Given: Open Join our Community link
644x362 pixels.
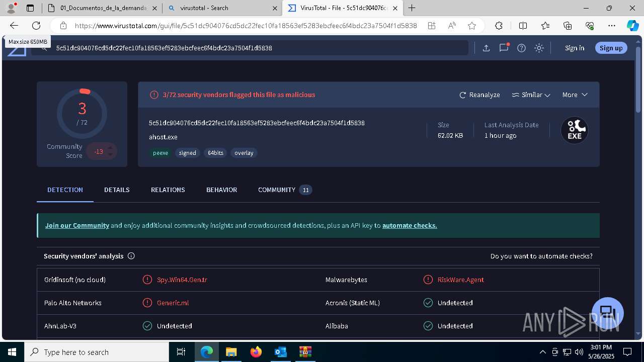Looking at the screenshot, I should [x=77, y=225].
